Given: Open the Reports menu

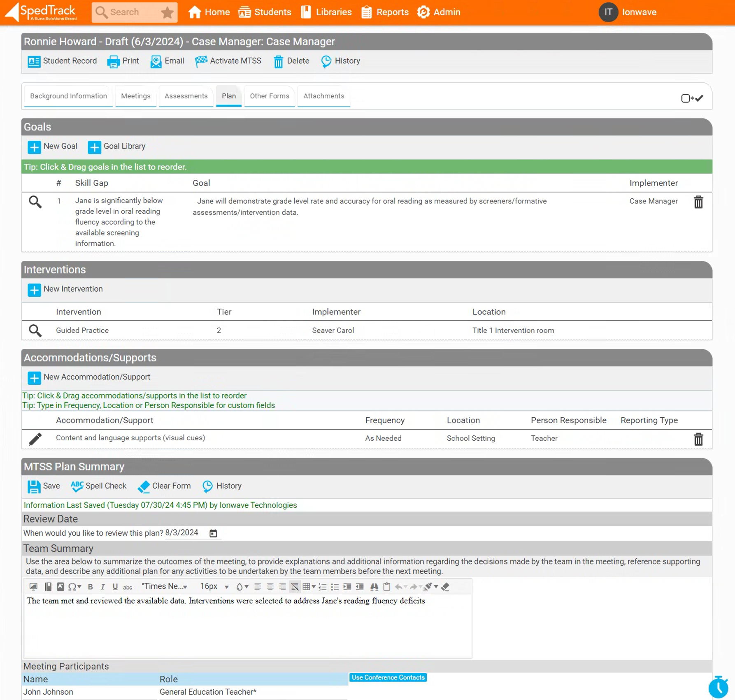Looking at the screenshot, I should click(x=385, y=12).
